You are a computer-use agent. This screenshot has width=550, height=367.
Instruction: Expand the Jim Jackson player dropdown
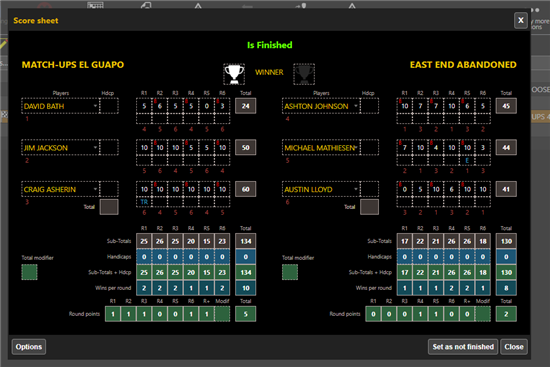pyautogui.click(x=95, y=147)
